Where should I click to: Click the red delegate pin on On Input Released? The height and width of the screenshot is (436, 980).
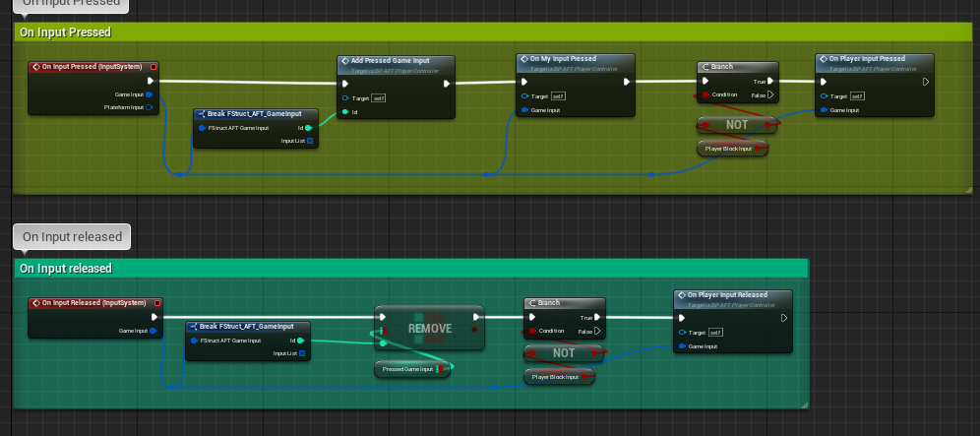click(157, 303)
